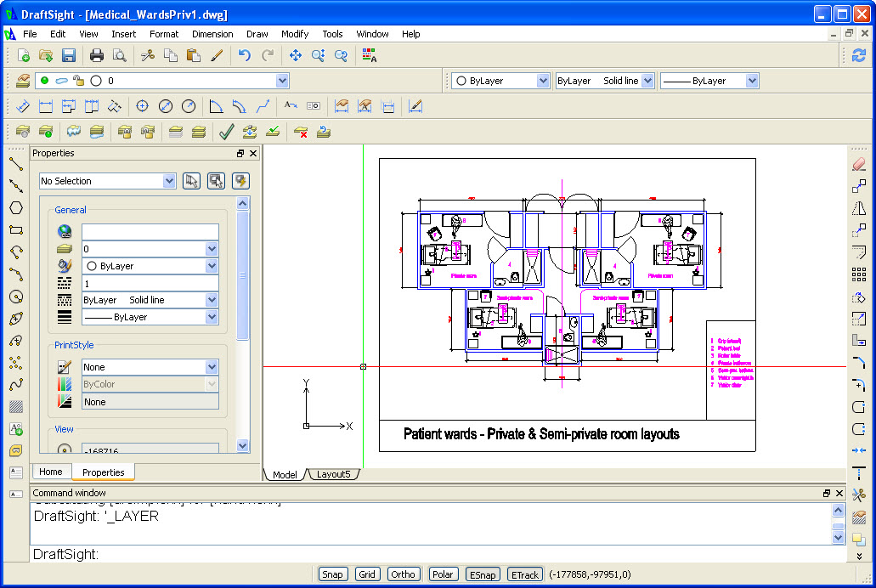Open PrintStyle None dropdown
Image resolution: width=876 pixels, height=588 pixels.
[212, 367]
